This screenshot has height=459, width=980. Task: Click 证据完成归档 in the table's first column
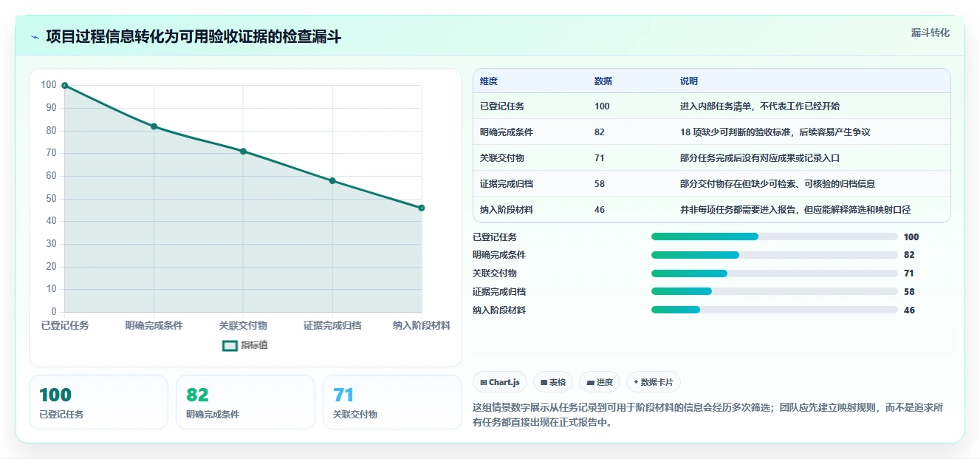[507, 184]
